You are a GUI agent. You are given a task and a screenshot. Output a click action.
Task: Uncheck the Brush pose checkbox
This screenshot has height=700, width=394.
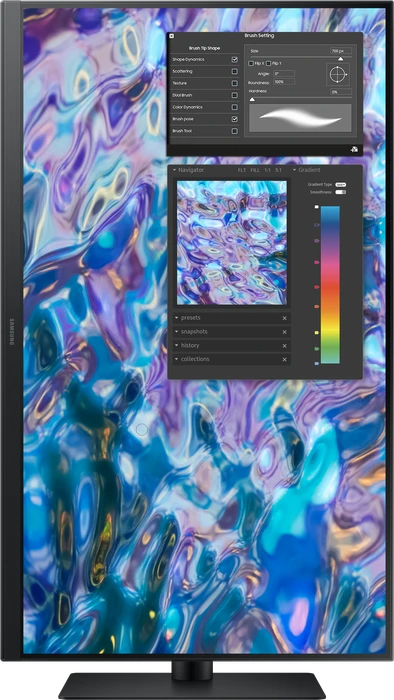click(x=235, y=119)
